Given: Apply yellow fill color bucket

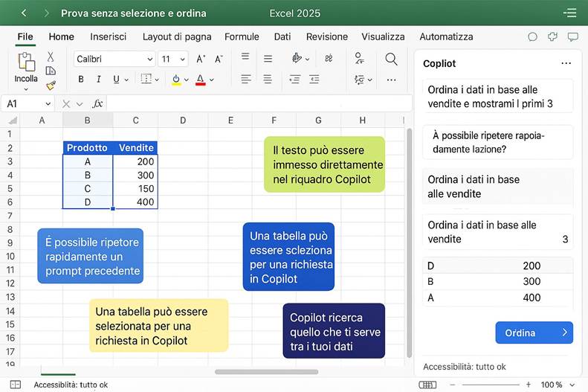Looking at the screenshot, I should coord(176,80).
